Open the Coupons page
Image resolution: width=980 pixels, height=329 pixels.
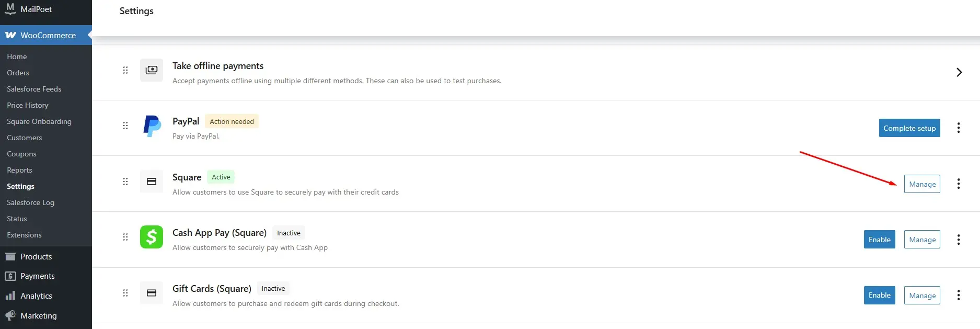pyautogui.click(x=21, y=154)
